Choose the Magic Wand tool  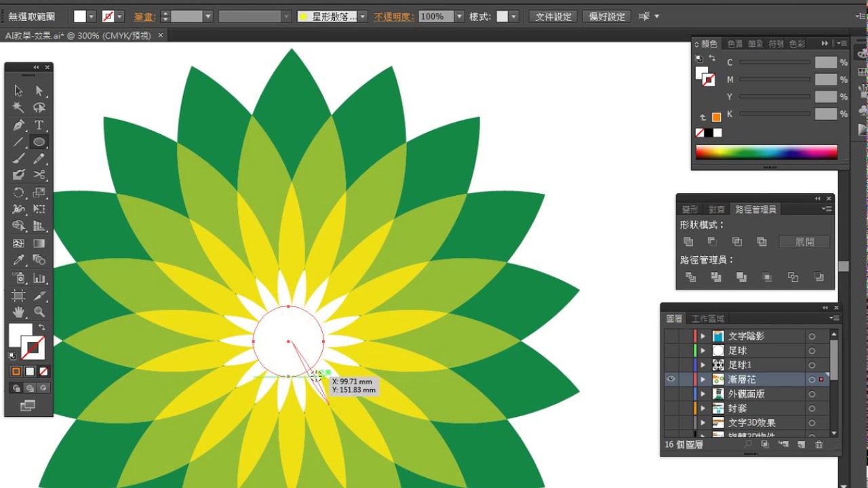click(18, 108)
